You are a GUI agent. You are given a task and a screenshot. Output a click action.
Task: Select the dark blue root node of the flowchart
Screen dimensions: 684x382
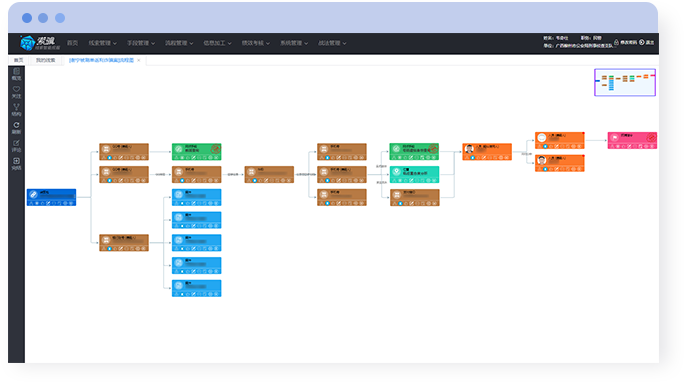(x=51, y=197)
